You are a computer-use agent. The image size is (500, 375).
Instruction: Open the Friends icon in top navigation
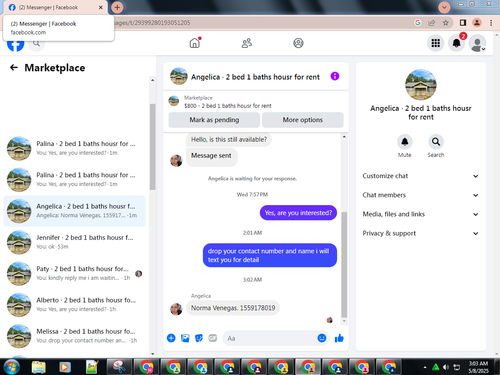coord(247,43)
